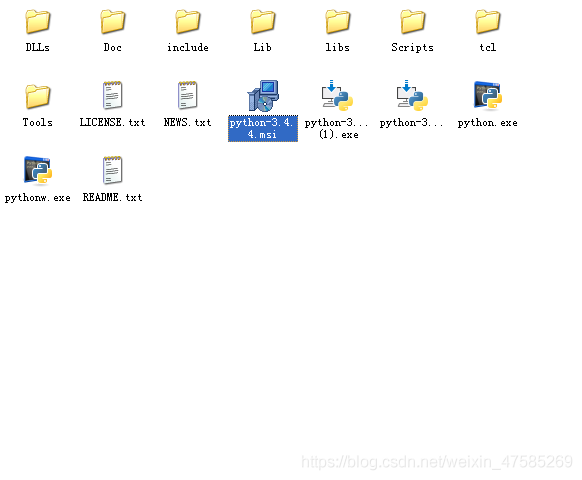Screen dimensions: 582x480
Task: Click the 'README.txt' file name
Action: (112, 197)
